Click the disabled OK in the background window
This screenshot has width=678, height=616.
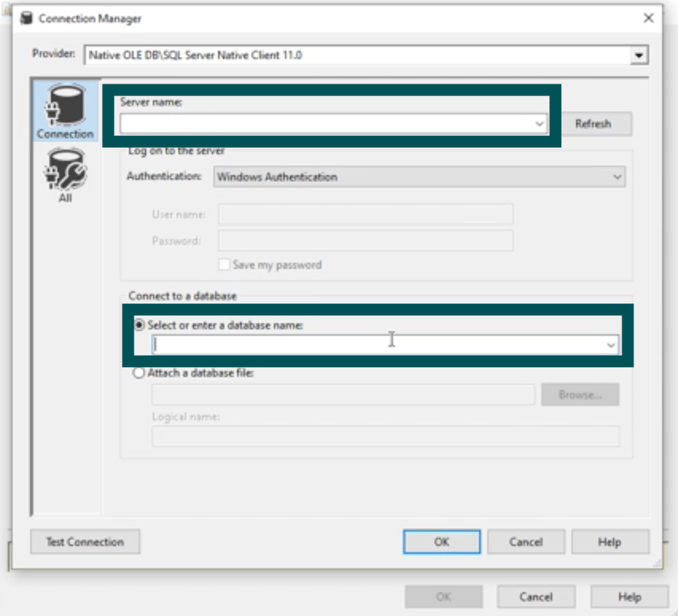point(443,597)
